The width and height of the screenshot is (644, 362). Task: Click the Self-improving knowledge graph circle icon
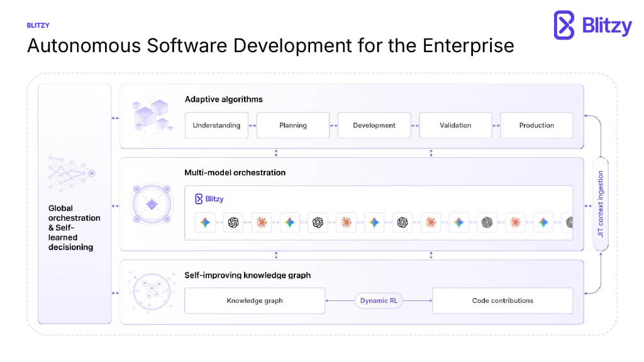point(151,291)
